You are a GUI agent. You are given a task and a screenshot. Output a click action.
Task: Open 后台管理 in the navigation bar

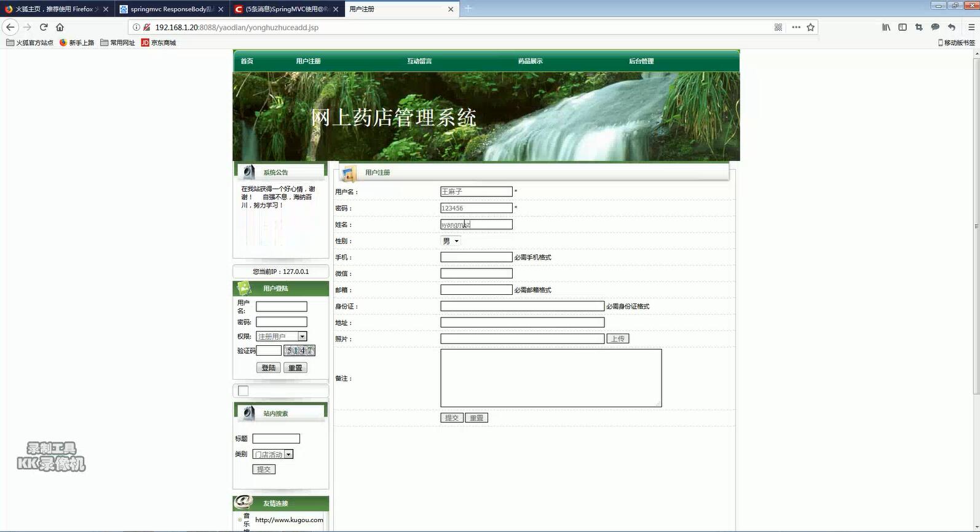point(641,61)
